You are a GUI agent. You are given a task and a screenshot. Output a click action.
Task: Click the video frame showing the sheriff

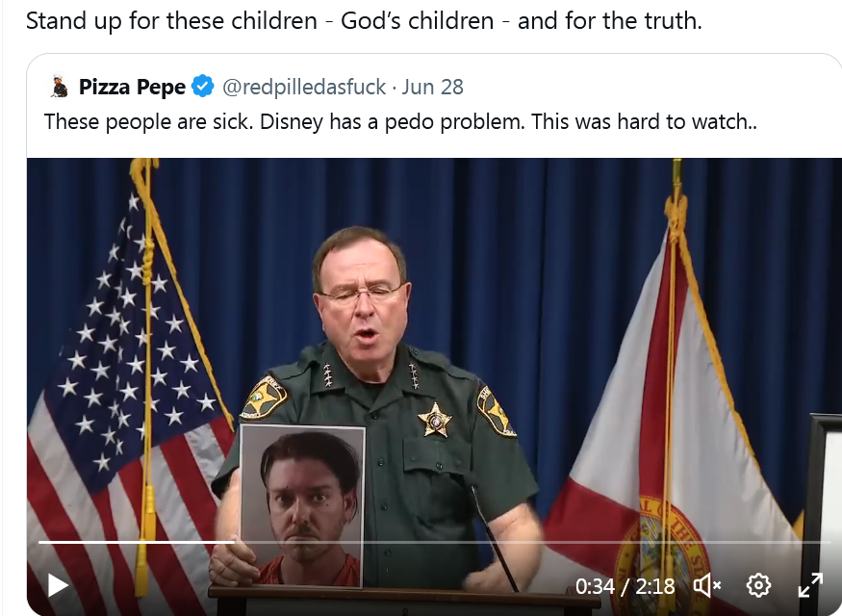[x=434, y=387]
